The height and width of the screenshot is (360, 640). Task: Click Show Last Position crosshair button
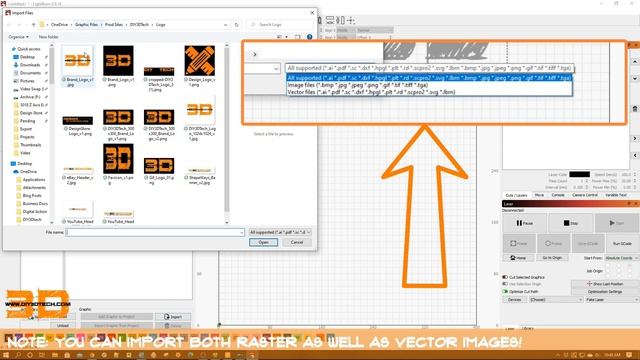605,284
